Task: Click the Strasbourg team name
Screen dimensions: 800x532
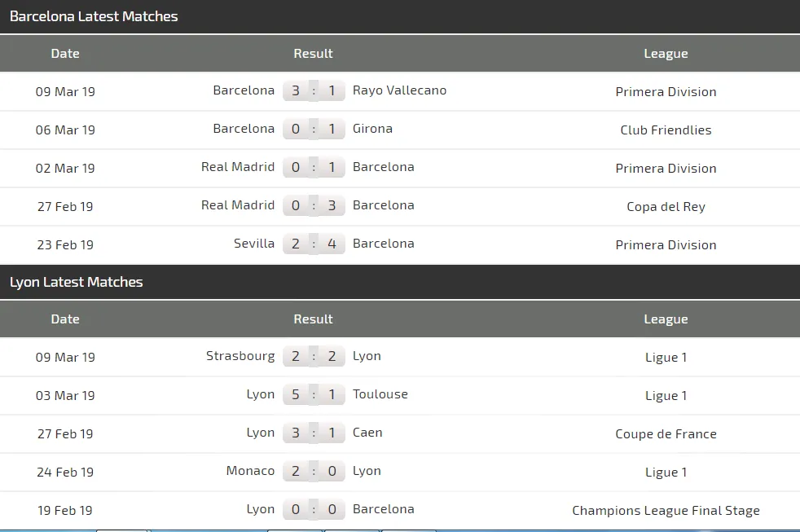Action: pos(240,356)
